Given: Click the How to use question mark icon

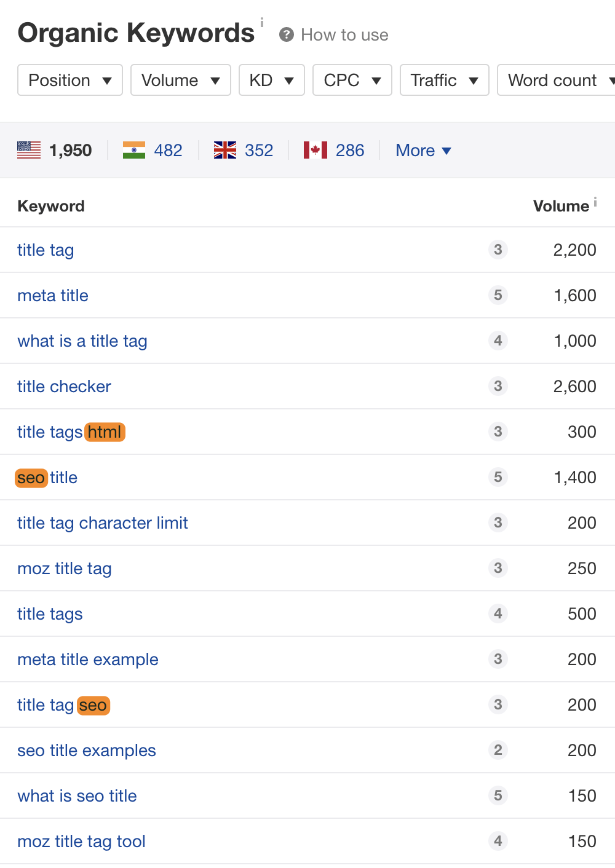Looking at the screenshot, I should click(x=285, y=35).
